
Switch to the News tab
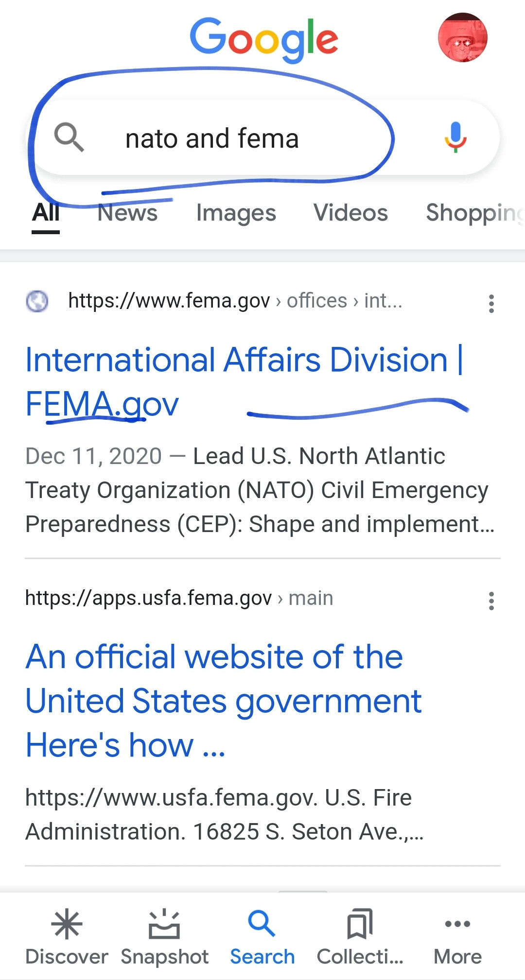[128, 213]
